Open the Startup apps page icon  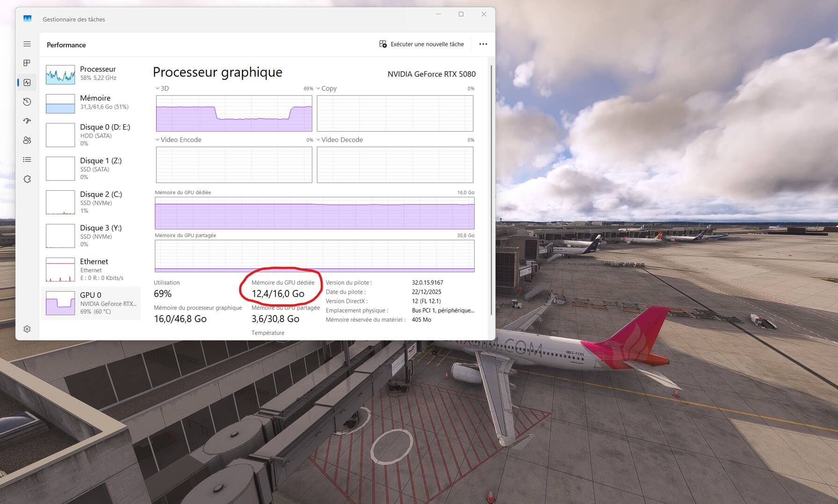click(x=27, y=121)
